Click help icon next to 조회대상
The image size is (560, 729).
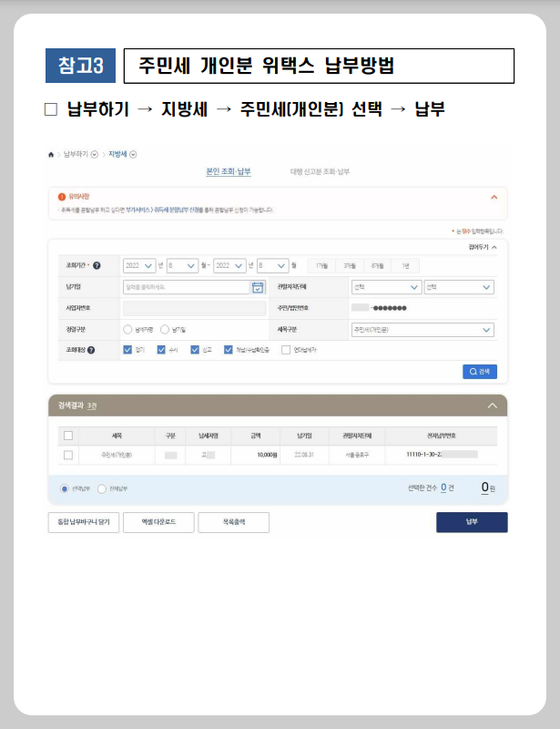[x=91, y=350]
